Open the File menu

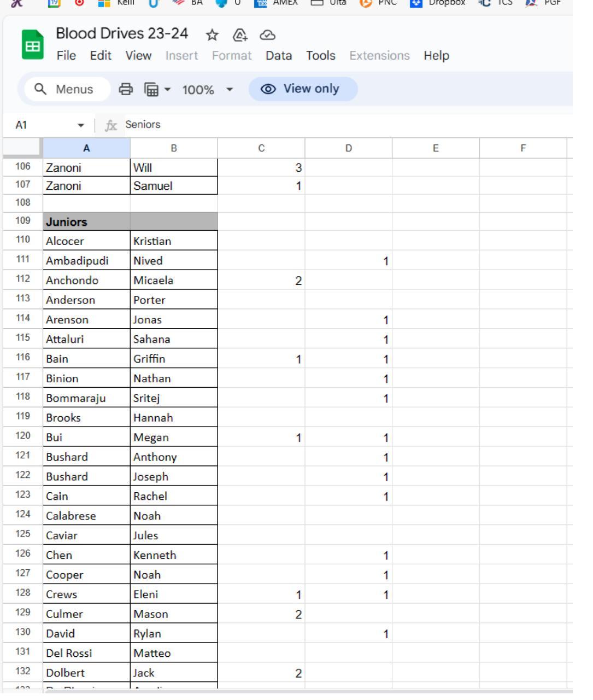[x=66, y=56]
